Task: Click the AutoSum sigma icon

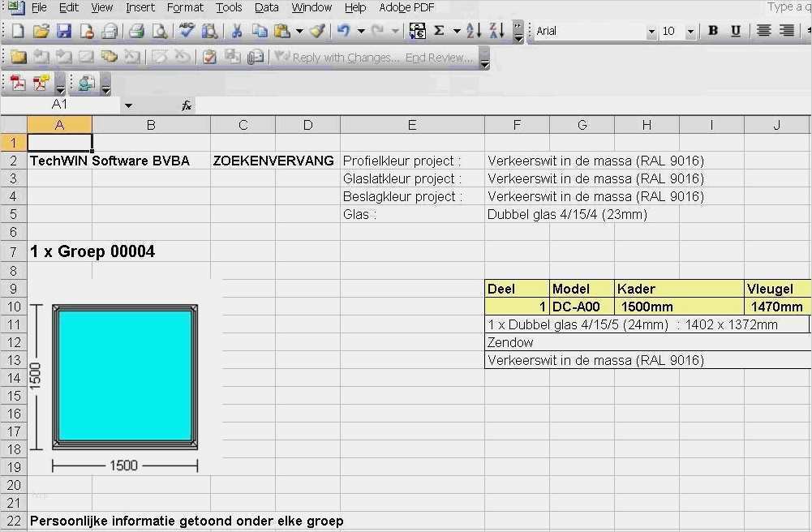Action: tap(439, 32)
